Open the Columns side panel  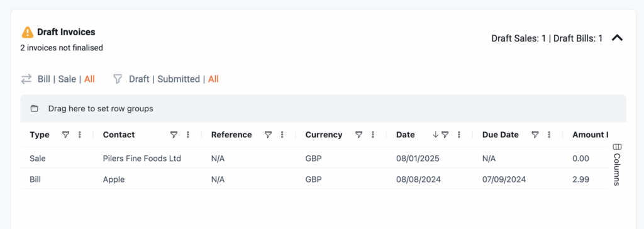[x=616, y=164]
